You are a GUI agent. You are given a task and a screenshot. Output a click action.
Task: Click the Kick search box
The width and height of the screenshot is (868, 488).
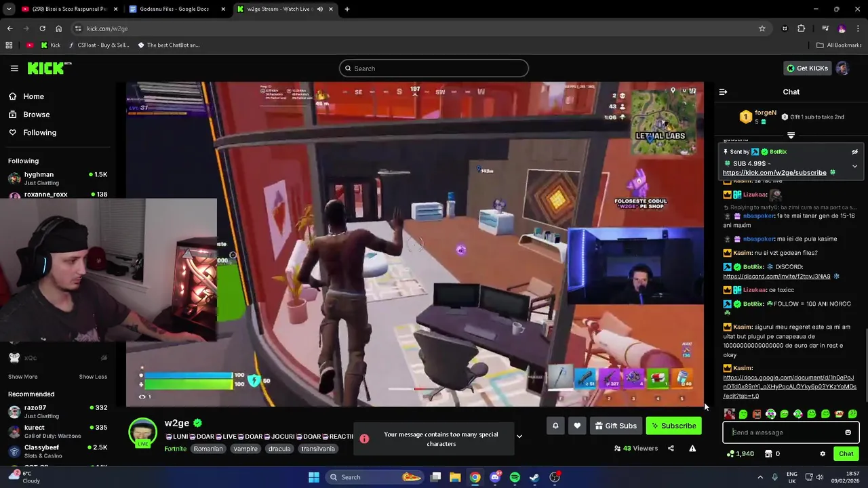(x=433, y=68)
